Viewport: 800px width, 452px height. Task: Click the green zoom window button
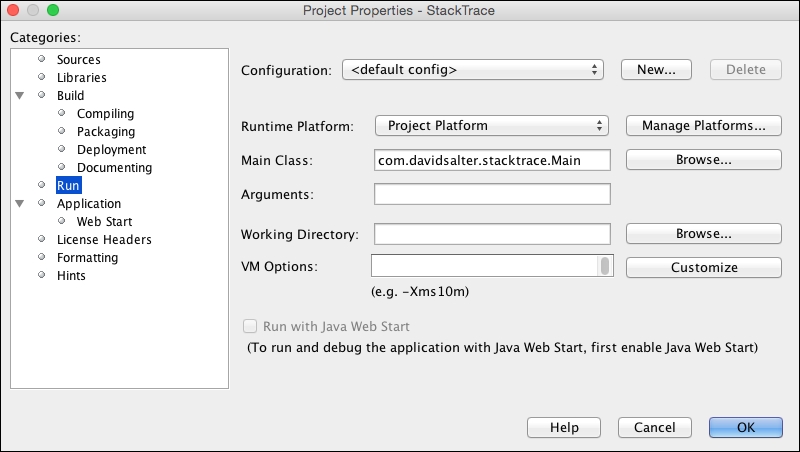click(x=53, y=10)
